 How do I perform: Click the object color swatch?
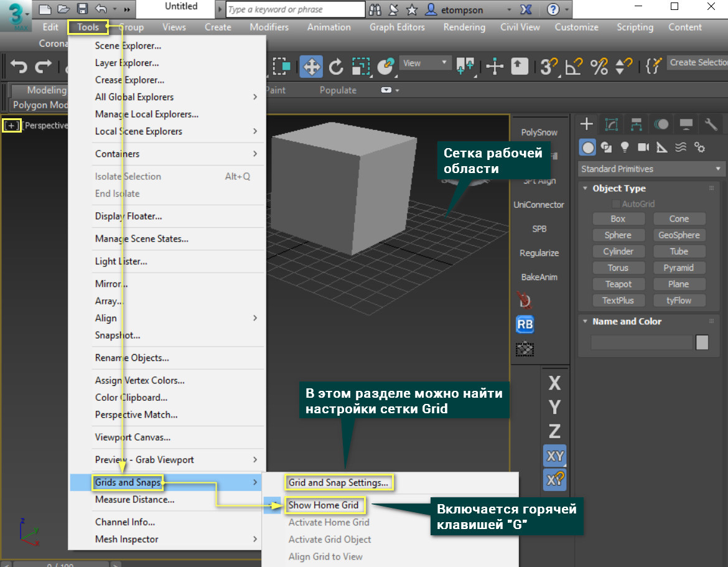(702, 342)
